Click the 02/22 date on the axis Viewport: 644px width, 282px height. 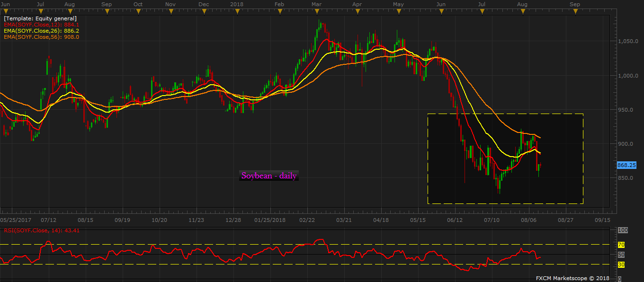pos(307,220)
